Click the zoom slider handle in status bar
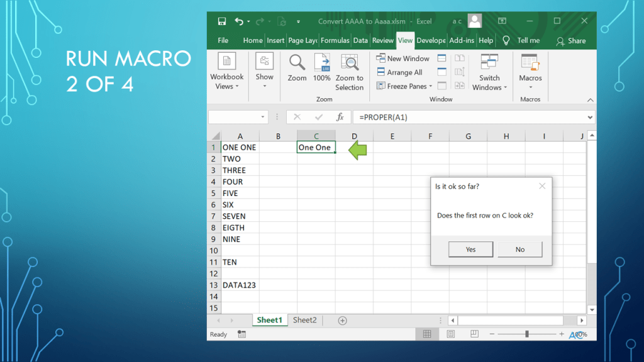 tap(527, 334)
